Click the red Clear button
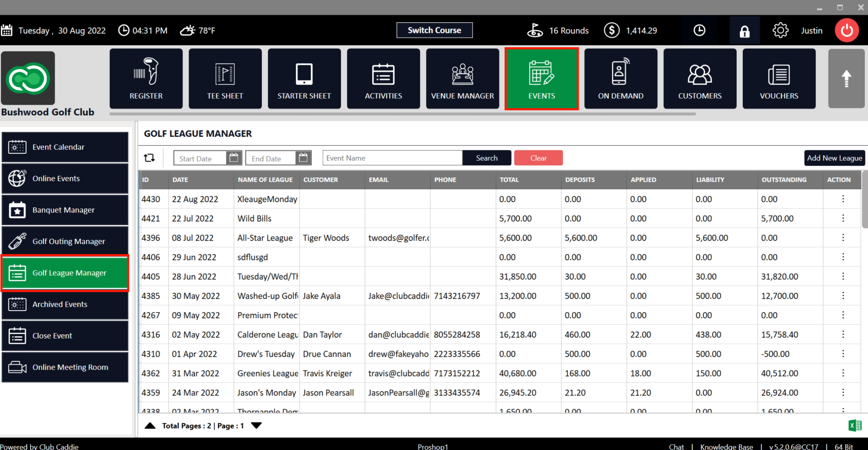 [x=538, y=158]
